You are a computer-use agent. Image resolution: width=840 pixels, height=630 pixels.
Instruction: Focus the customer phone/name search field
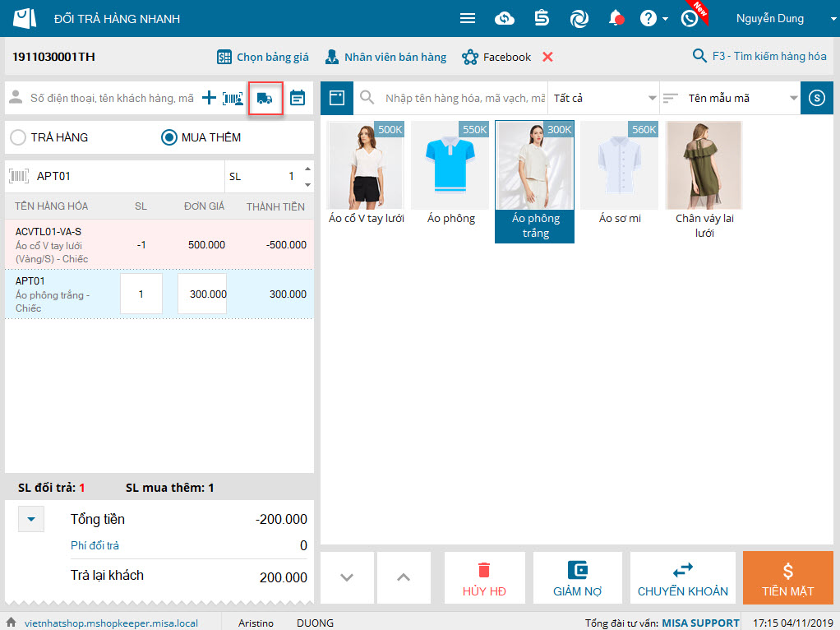[x=112, y=98]
